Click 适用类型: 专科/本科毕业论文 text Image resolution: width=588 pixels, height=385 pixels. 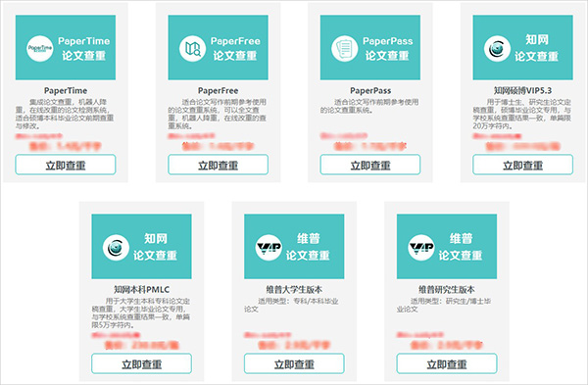point(292,305)
